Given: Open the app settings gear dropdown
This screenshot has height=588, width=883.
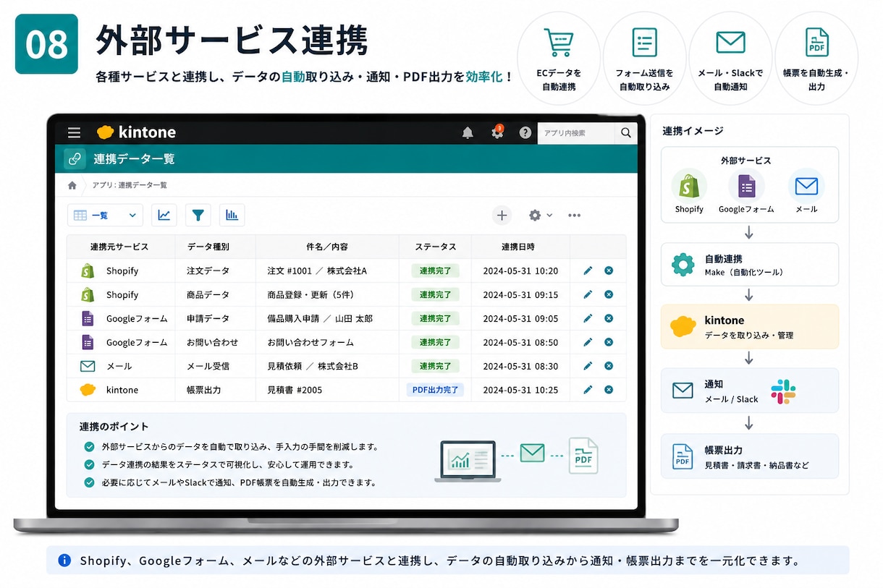Looking at the screenshot, I should (x=540, y=215).
